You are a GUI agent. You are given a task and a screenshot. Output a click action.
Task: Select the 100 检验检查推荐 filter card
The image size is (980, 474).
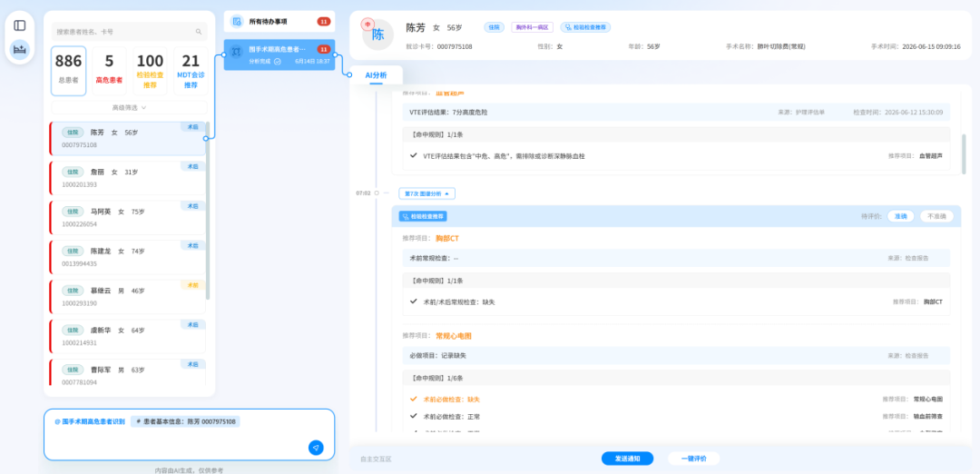click(x=150, y=71)
